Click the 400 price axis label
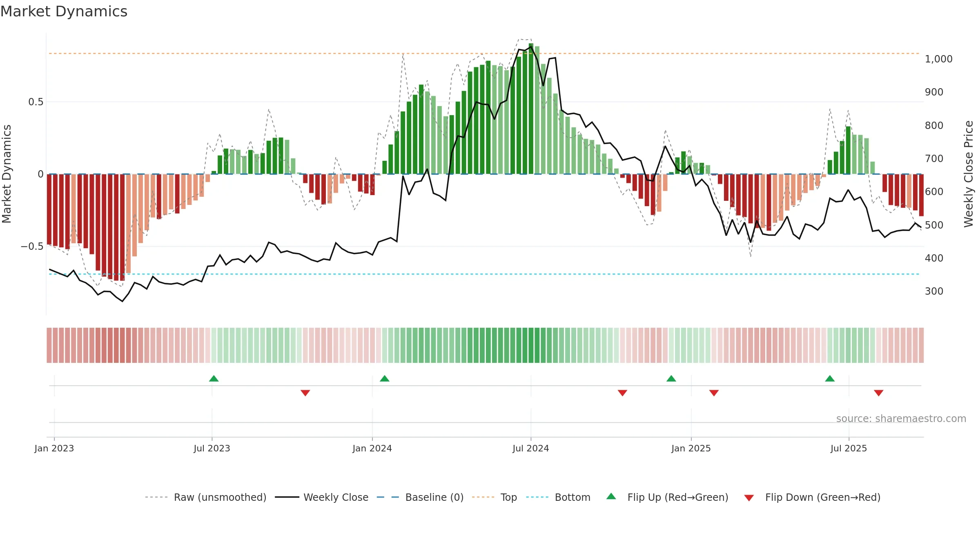 coord(934,258)
